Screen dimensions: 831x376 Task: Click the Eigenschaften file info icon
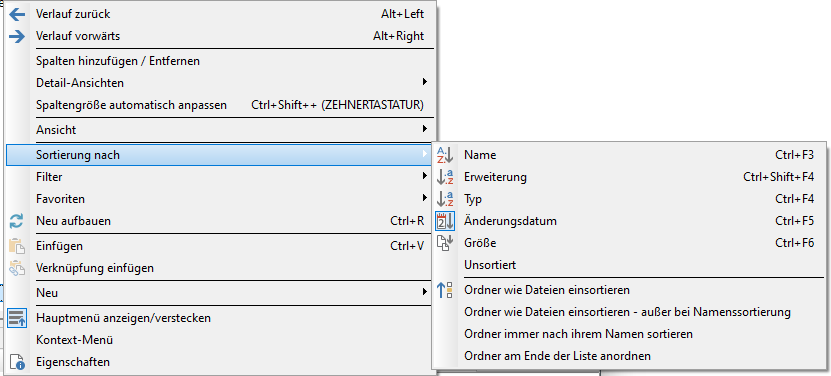coord(17,362)
